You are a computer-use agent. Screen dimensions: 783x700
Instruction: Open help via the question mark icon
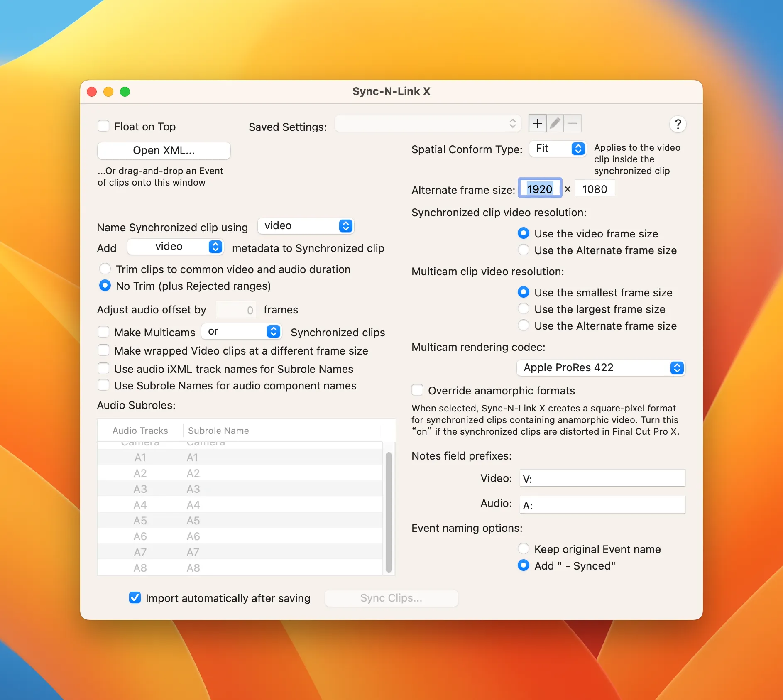(678, 124)
